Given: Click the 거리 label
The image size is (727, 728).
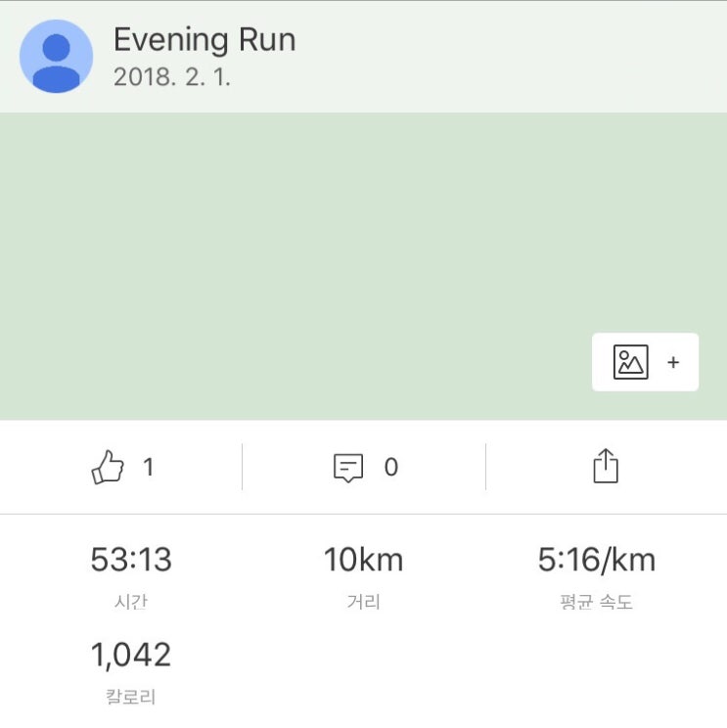Looking at the screenshot, I should [x=363, y=603].
